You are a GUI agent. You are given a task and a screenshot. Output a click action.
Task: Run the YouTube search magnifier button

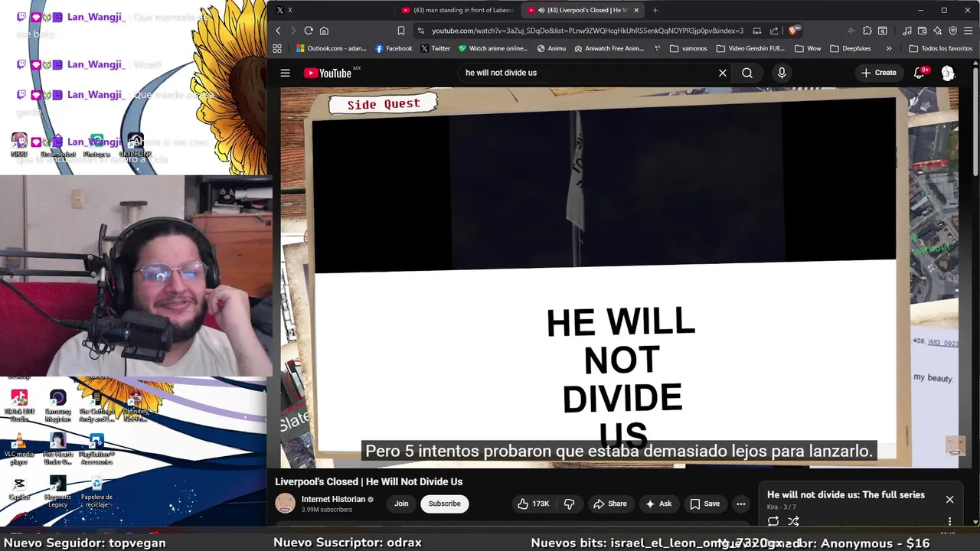747,73
